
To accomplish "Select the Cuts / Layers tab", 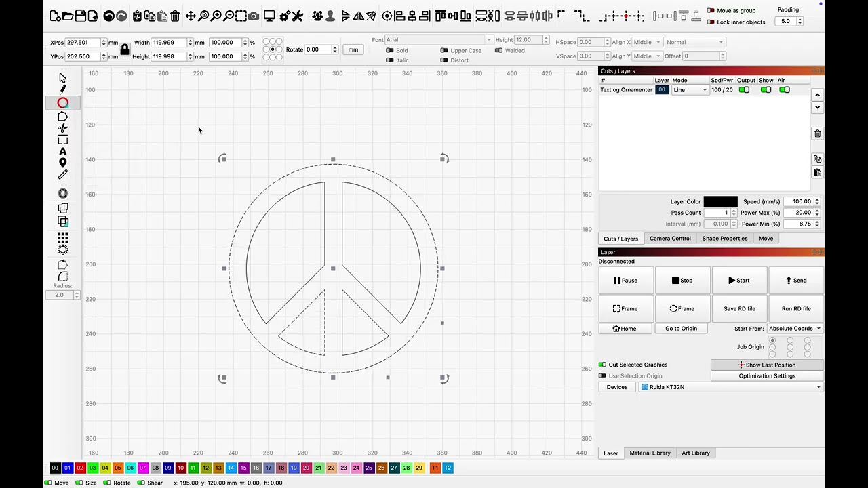I will pyautogui.click(x=621, y=239).
